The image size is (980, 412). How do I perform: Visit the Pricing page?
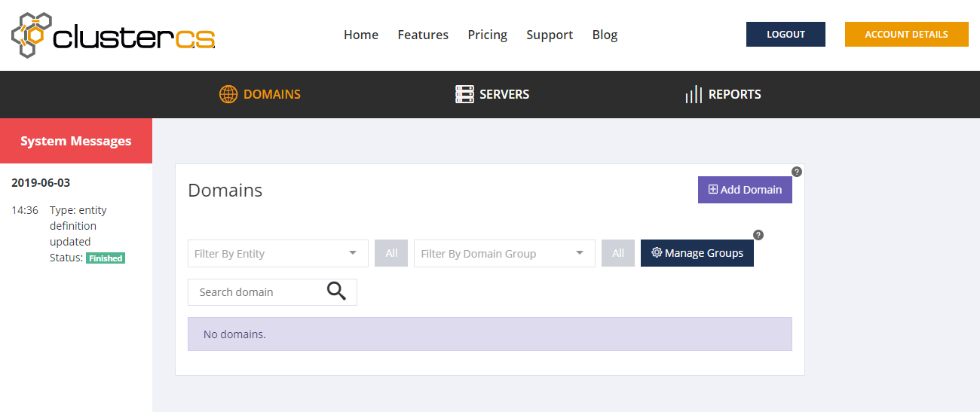click(x=487, y=35)
